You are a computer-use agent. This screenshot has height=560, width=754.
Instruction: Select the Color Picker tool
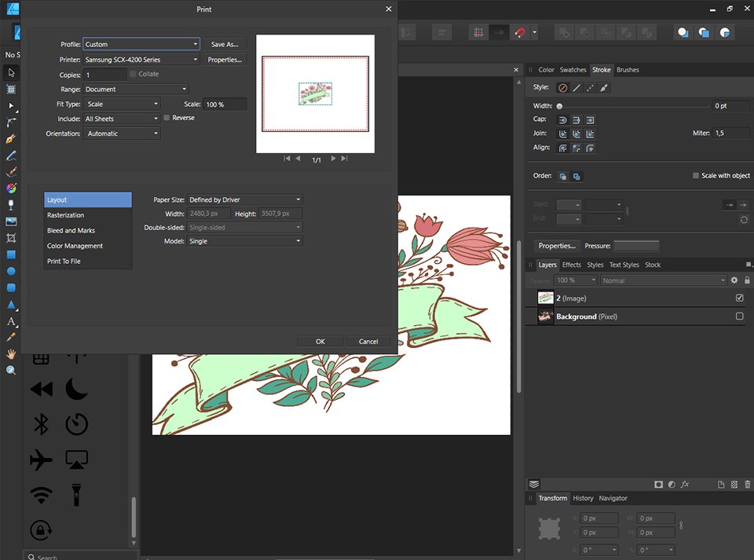(10, 336)
